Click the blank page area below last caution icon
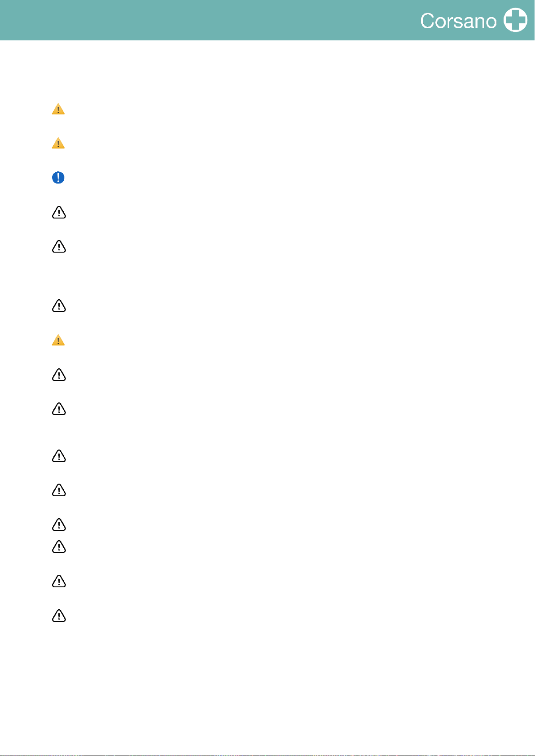Image resolution: width=535 pixels, height=756 pixels. tap(267, 686)
